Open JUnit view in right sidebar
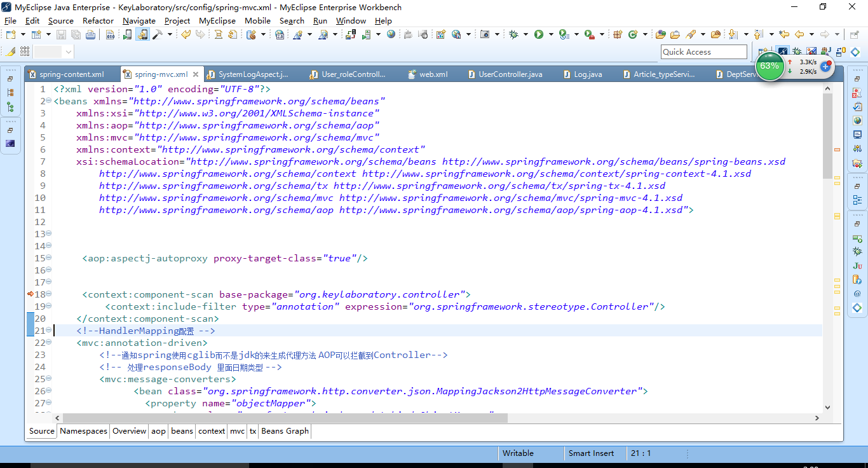 point(857,266)
